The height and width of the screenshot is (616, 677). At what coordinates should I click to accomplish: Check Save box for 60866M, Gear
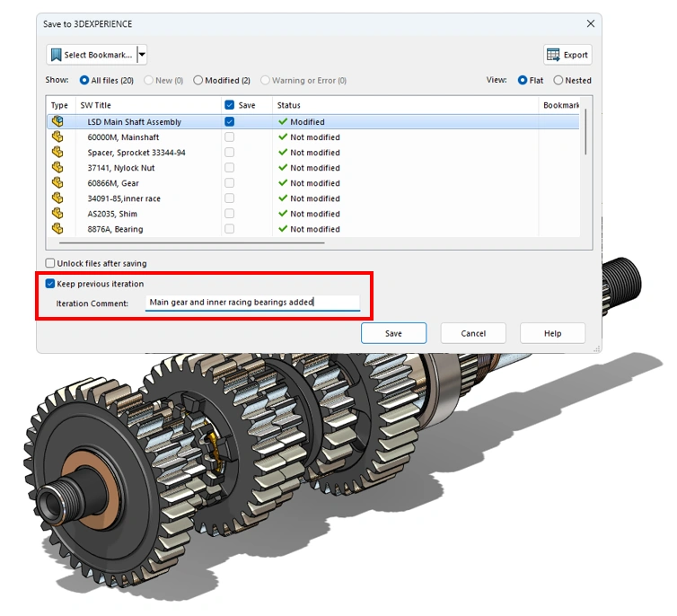230,183
